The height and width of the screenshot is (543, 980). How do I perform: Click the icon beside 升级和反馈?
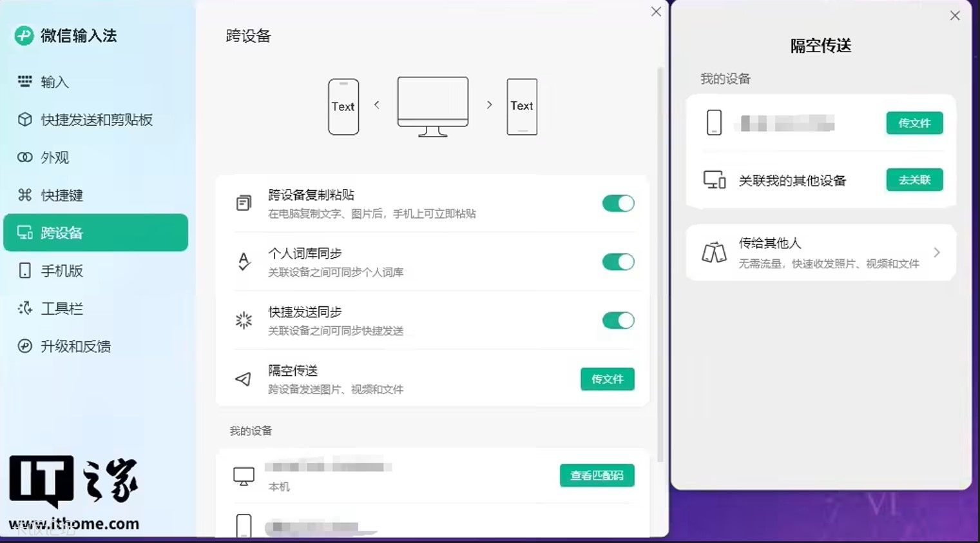click(x=24, y=346)
